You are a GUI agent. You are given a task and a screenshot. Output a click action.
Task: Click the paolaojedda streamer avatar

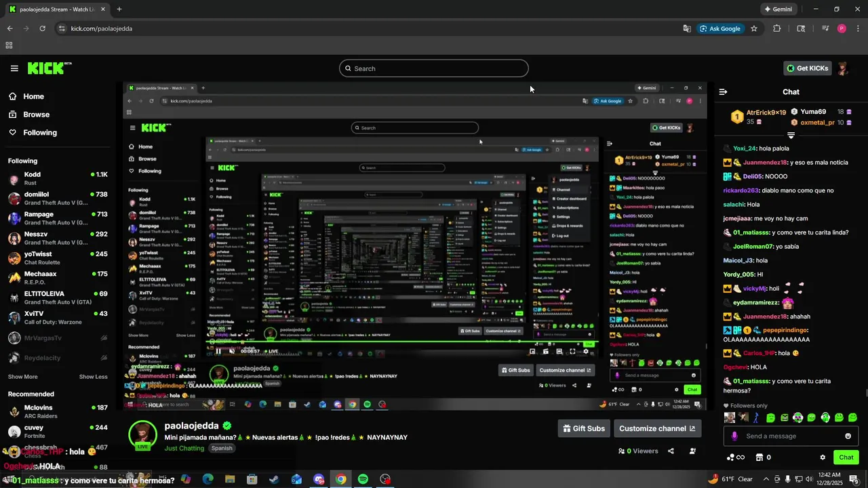pyautogui.click(x=142, y=434)
